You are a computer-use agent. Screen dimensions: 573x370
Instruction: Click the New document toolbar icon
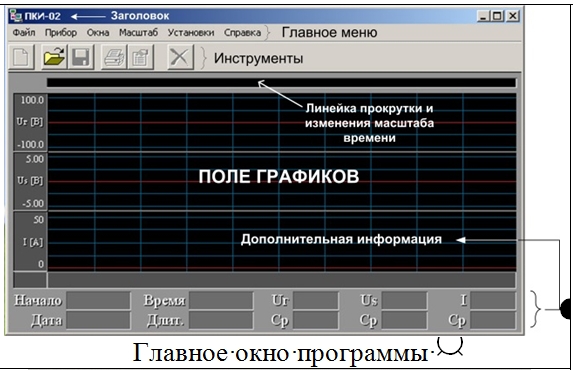(x=22, y=57)
